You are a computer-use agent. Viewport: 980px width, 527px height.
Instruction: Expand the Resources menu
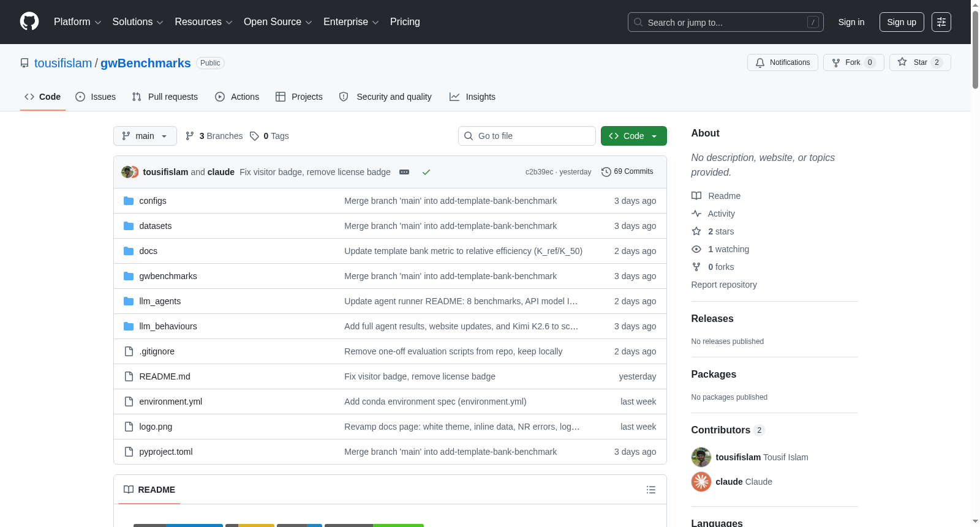tap(203, 22)
